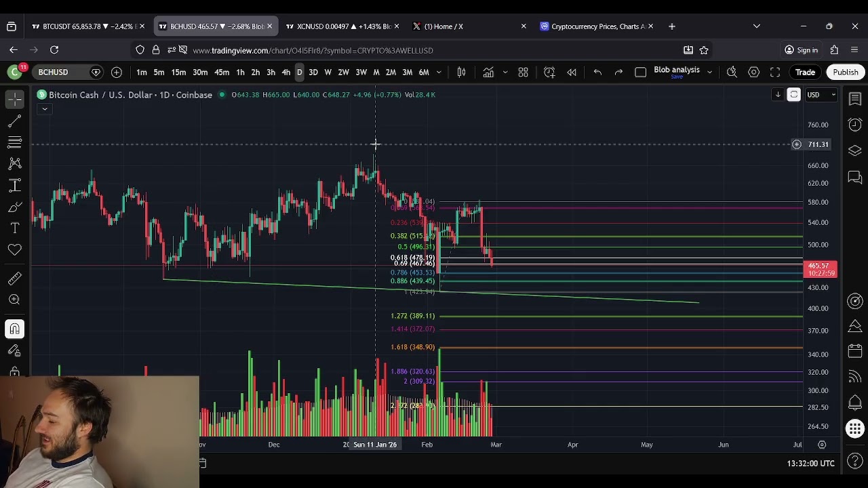This screenshot has width=868, height=488.
Task: Open chart settings hexagon icon
Action: pyautogui.click(x=753, y=72)
